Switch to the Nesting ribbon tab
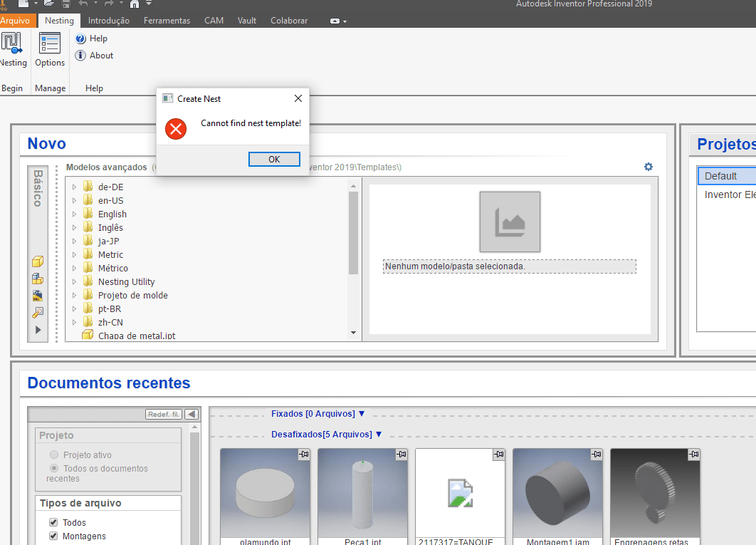Viewport: 756px width, 545px height. (x=59, y=20)
